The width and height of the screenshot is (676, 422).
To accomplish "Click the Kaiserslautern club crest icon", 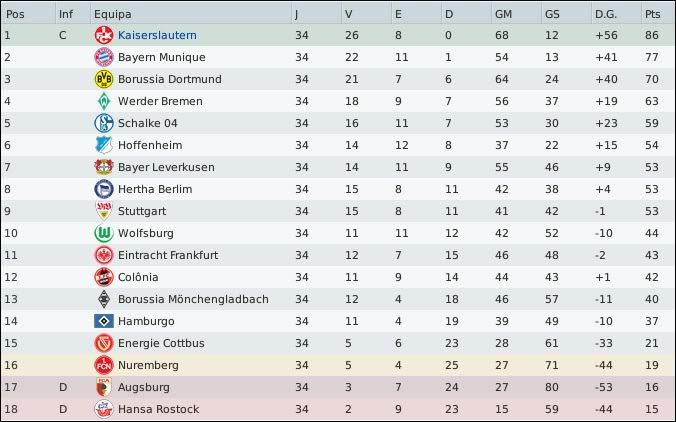I will click(102, 35).
